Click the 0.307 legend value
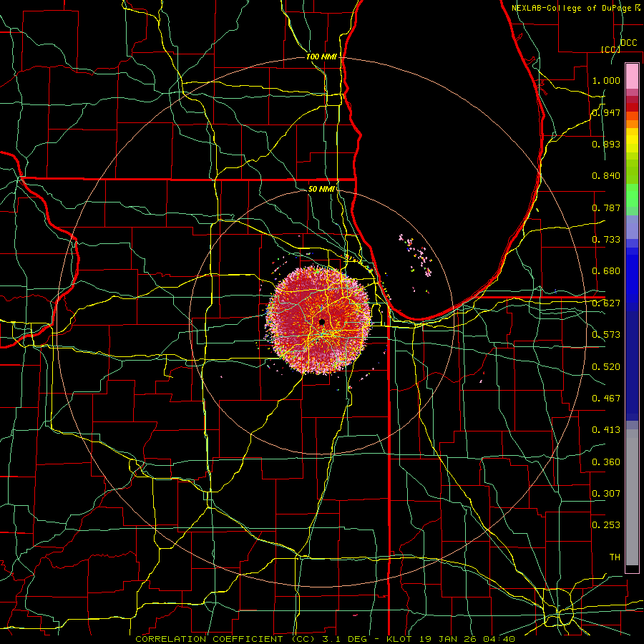644x644 pixels. pyautogui.click(x=606, y=494)
